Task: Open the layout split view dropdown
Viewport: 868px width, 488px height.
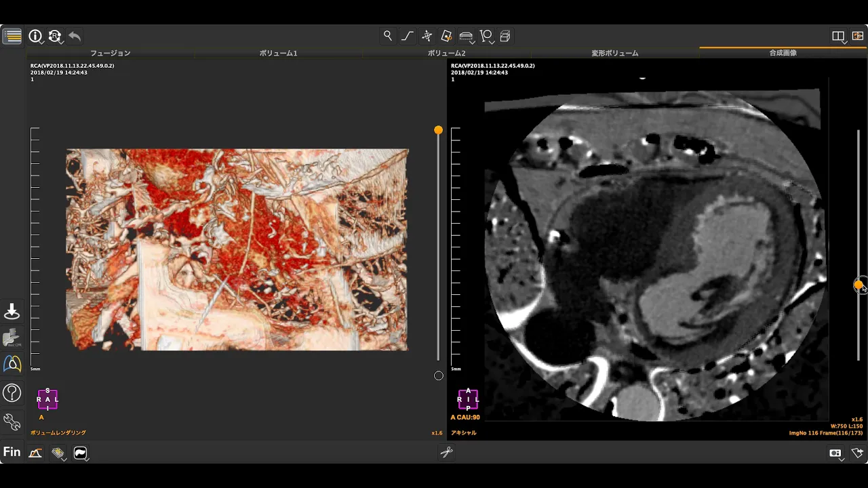Action: (840, 37)
